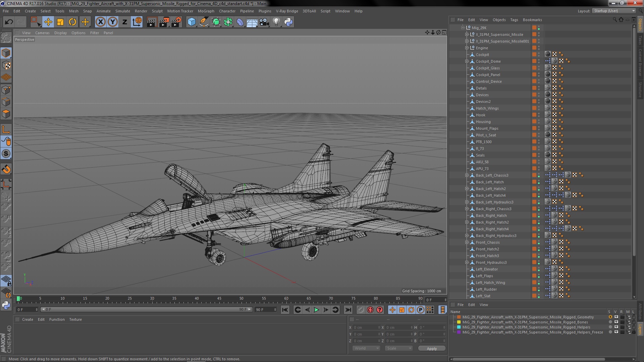The width and height of the screenshot is (644, 362).
Task: Open the vertical Takes tab
Action: (x=640, y=40)
